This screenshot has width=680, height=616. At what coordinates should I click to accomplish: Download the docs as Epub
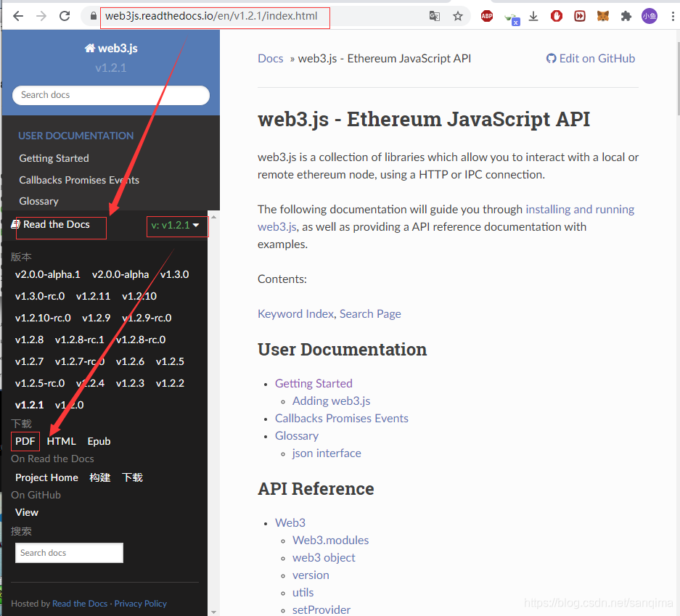pos(99,441)
